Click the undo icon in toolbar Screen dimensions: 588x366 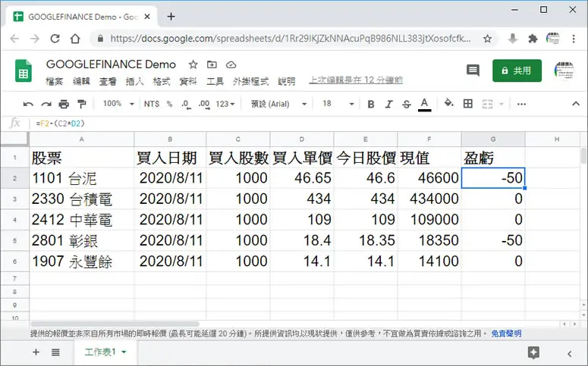click(28, 104)
